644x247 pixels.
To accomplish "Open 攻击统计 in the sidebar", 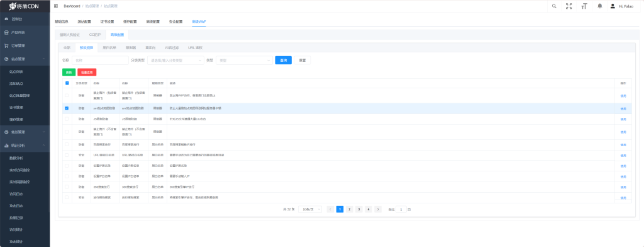I will pyautogui.click(x=16, y=242).
